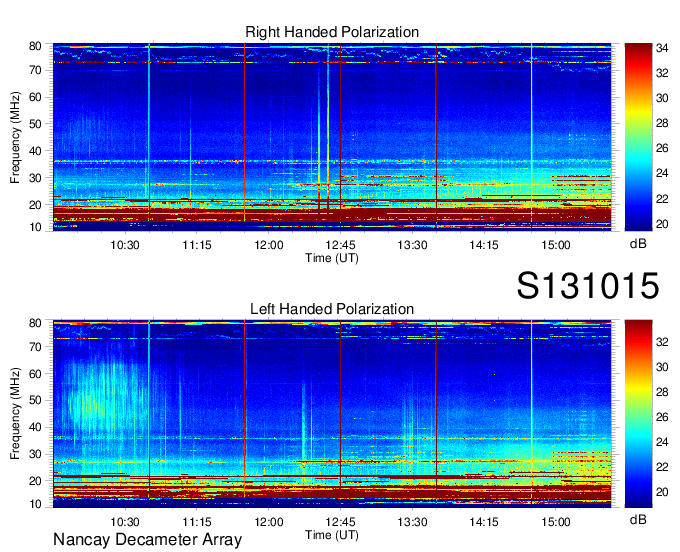Screen dimensions: 680x552
Task: Click the 14:15 time tick of lower plot
Action: (484, 522)
